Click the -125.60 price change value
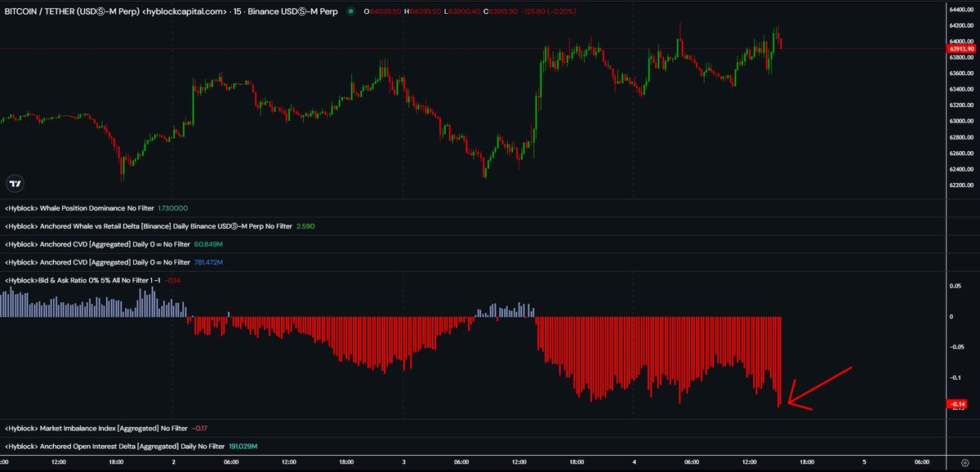Viewport: 980px width, 472px height. coord(533,11)
